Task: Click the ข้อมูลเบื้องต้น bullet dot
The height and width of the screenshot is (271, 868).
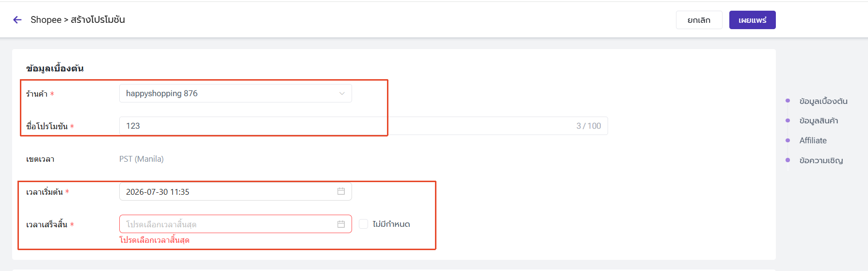Action: pos(788,101)
